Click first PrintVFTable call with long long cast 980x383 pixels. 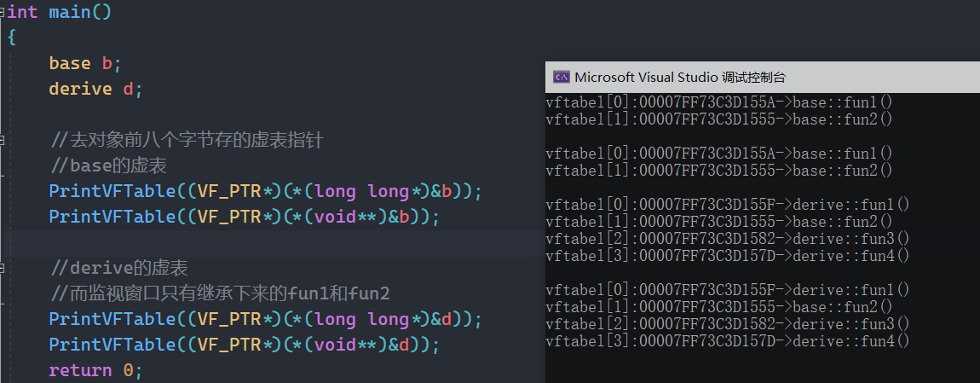coord(265,191)
